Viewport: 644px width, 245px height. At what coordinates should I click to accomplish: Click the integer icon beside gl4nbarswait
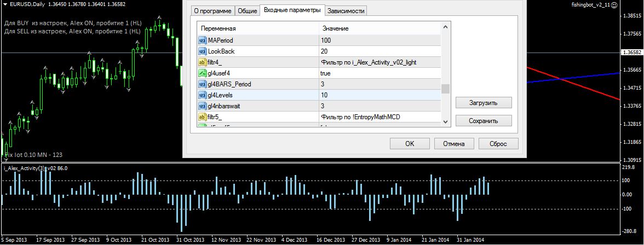[202, 106]
